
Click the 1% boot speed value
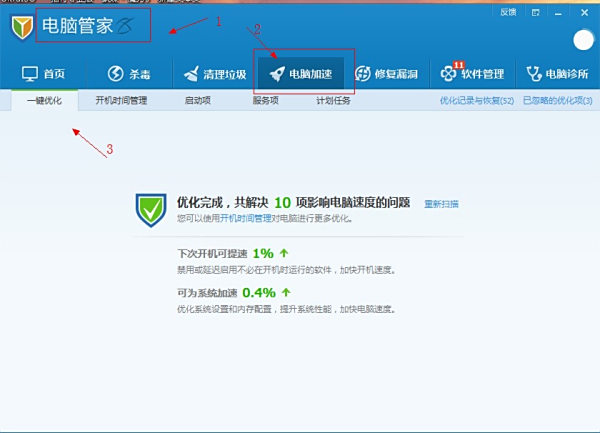click(x=263, y=253)
